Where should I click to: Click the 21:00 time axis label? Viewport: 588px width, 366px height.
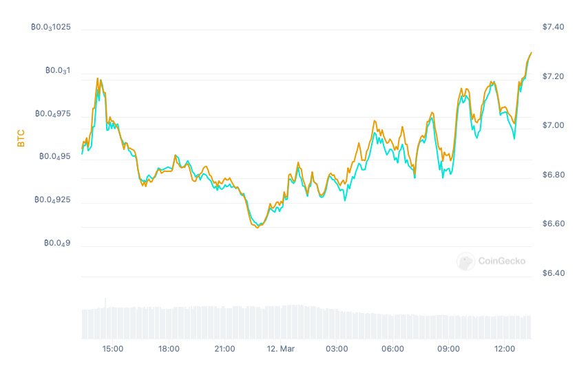click(225, 349)
